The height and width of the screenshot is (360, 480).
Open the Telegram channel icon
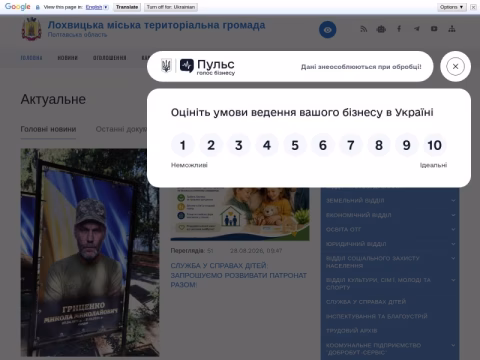tap(417, 29)
